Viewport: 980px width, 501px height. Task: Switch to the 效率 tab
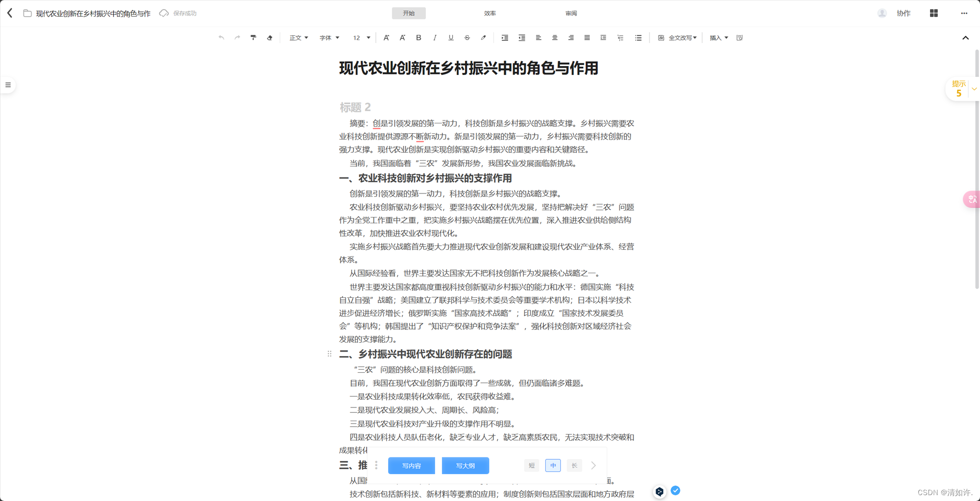point(490,13)
